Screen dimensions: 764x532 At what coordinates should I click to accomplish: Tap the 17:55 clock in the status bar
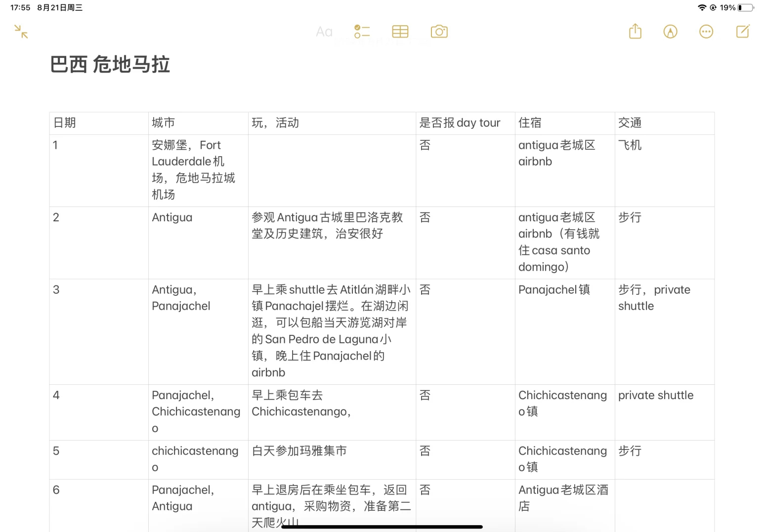tap(20, 7)
